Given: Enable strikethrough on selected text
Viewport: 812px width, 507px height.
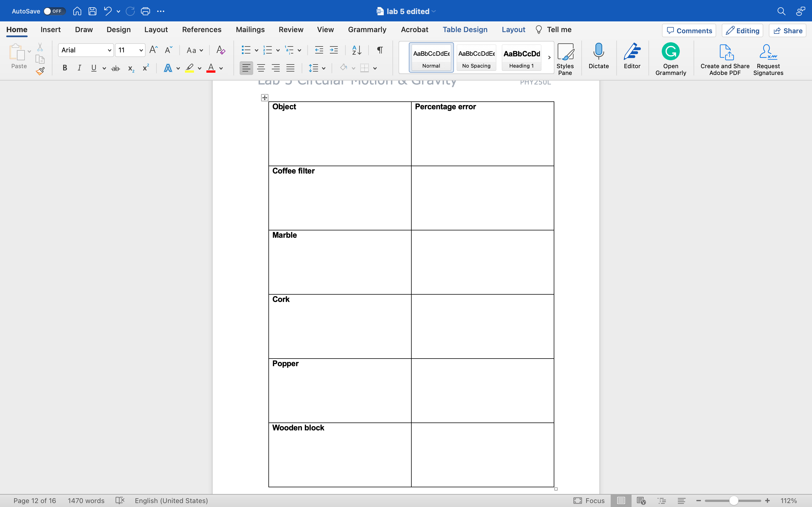Looking at the screenshot, I should pos(115,68).
